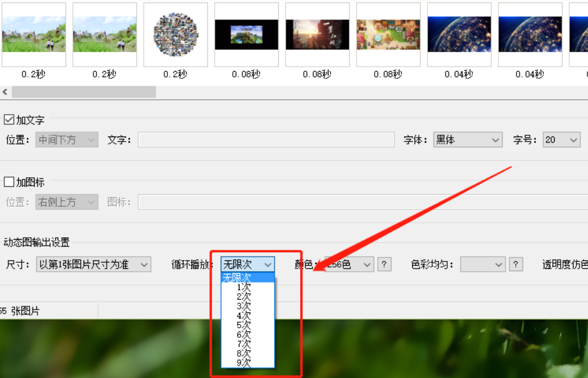Open the 黑体 font dropdown
This screenshot has height=378, width=588.
click(x=467, y=140)
